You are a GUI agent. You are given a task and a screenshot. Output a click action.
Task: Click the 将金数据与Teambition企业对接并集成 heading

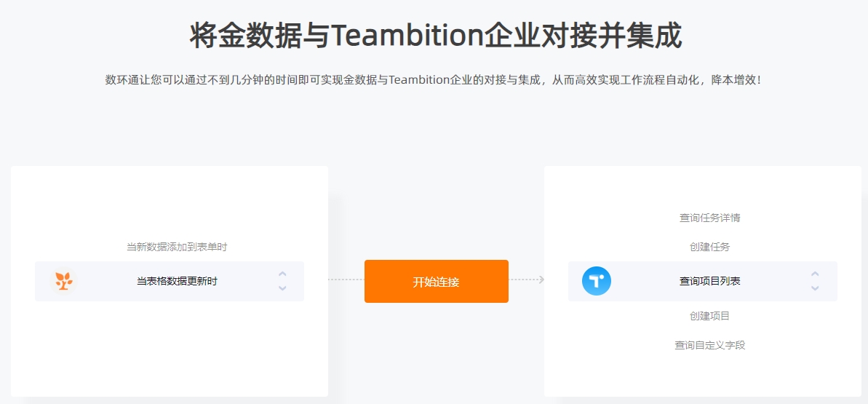(436, 36)
